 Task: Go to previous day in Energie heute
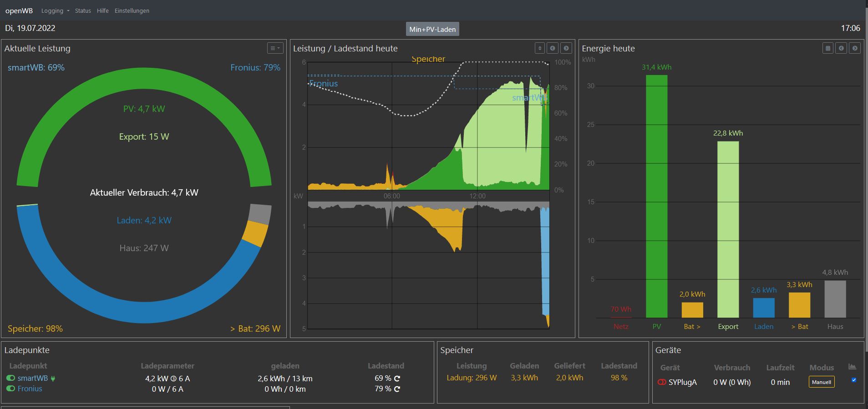point(841,48)
